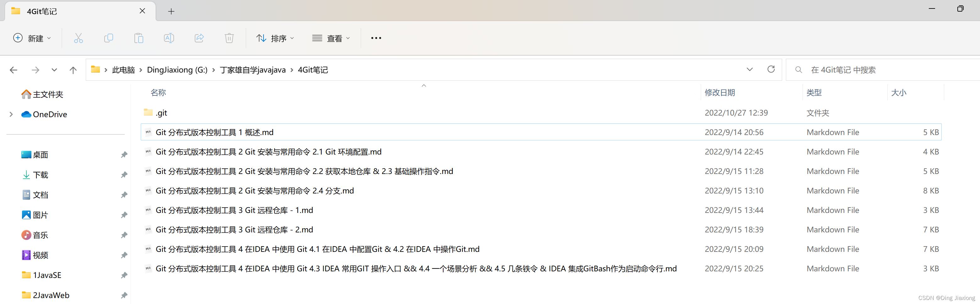The height and width of the screenshot is (304, 980).
Task: Select file ending '2.1 Git 环境配置.md'
Action: [x=269, y=151]
